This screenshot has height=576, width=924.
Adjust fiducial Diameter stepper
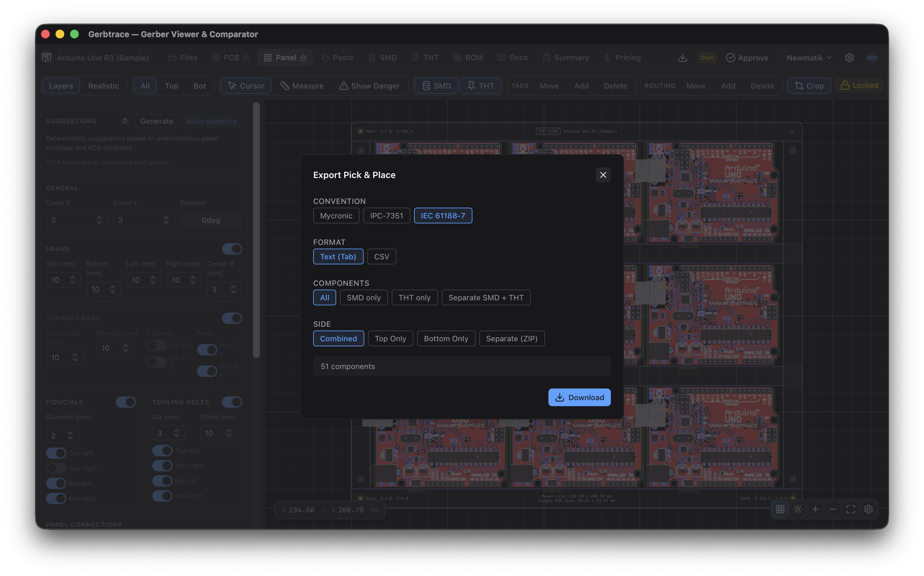[71, 435]
